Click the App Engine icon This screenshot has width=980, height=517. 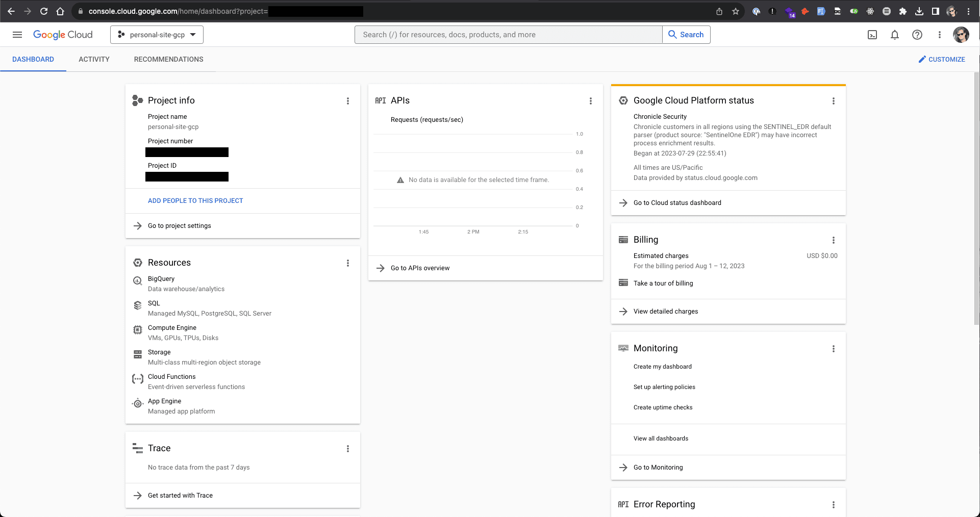pyautogui.click(x=137, y=403)
